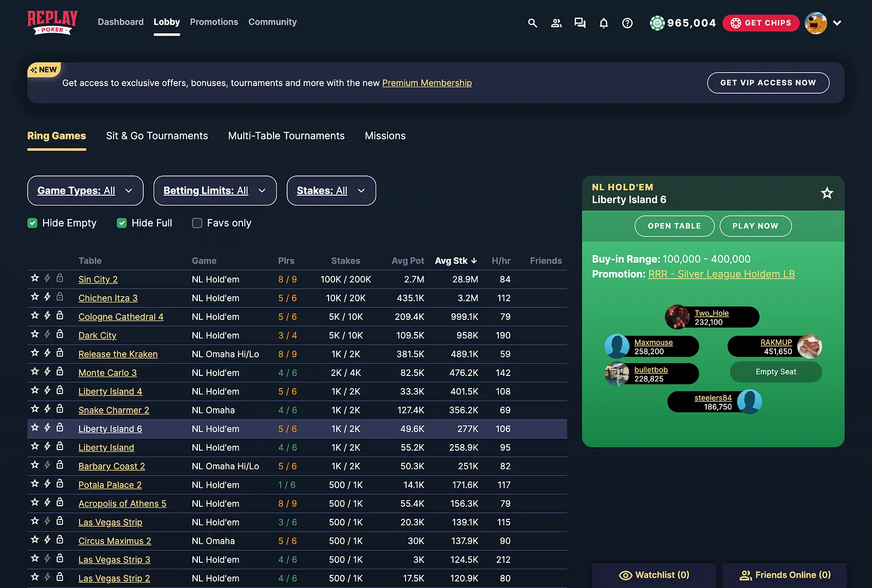The image size is (872, 588).
Task: Click GET VIP ACCESS NOW button
Action: [768, 83]
